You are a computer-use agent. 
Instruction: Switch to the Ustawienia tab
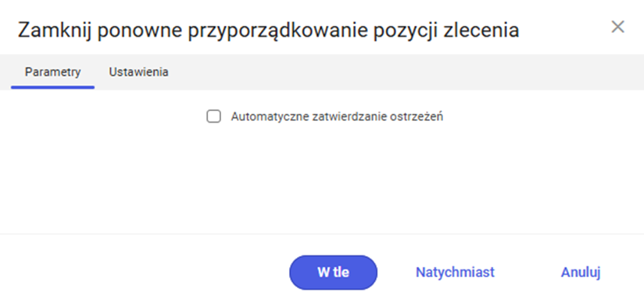138,73
